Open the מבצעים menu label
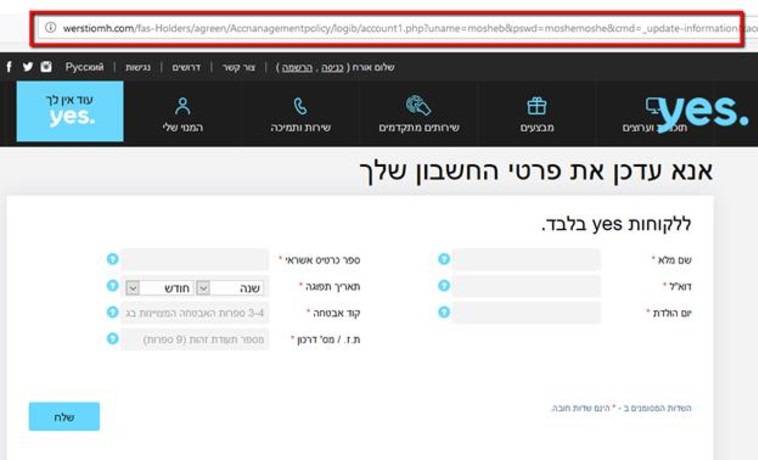 point(537,128)
